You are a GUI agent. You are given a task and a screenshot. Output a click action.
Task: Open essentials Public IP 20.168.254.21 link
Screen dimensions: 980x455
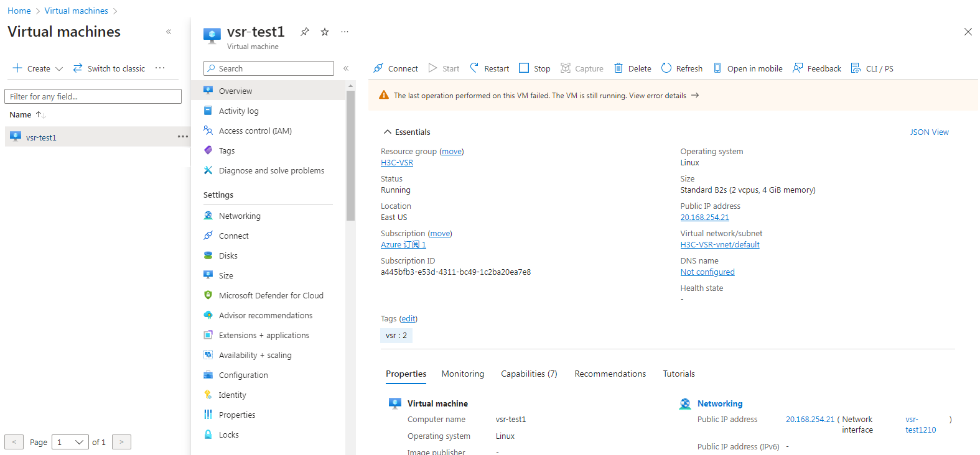[705, 218]
